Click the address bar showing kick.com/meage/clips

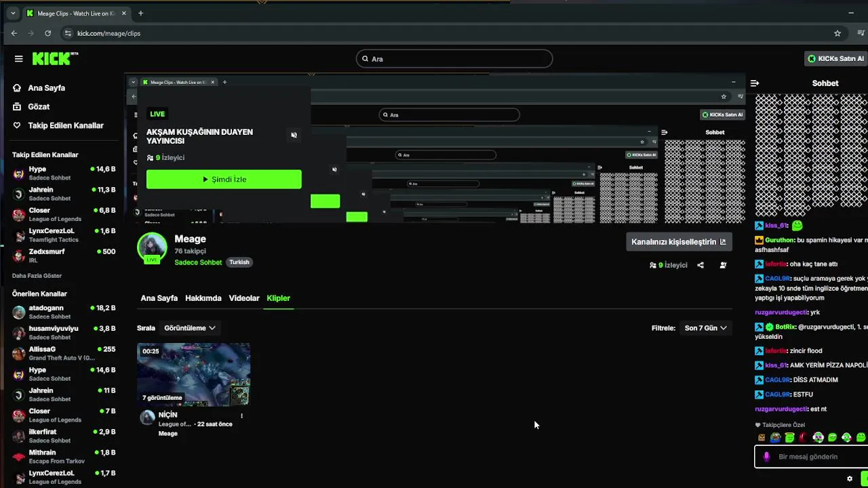pos(108,33)
